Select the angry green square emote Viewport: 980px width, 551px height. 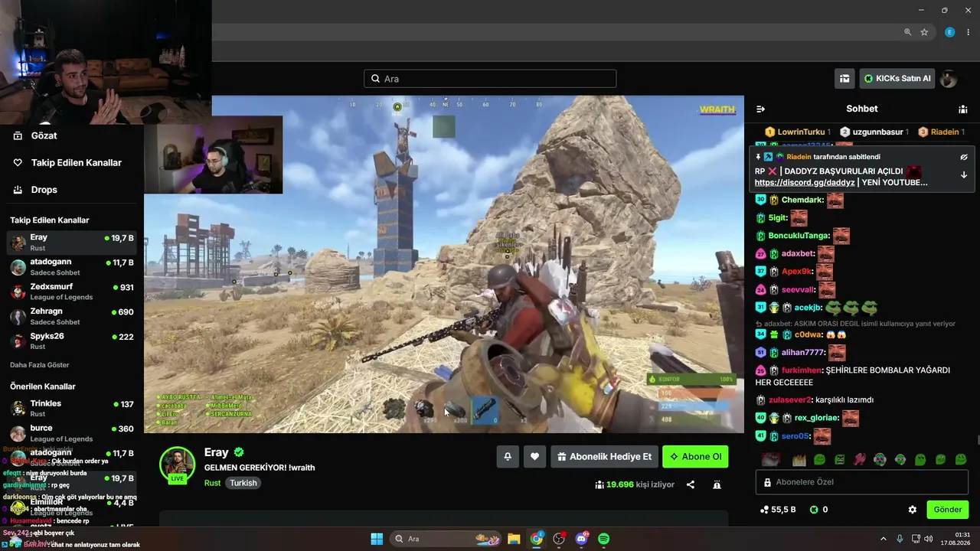pyautogui.click(x=840, y=459)
